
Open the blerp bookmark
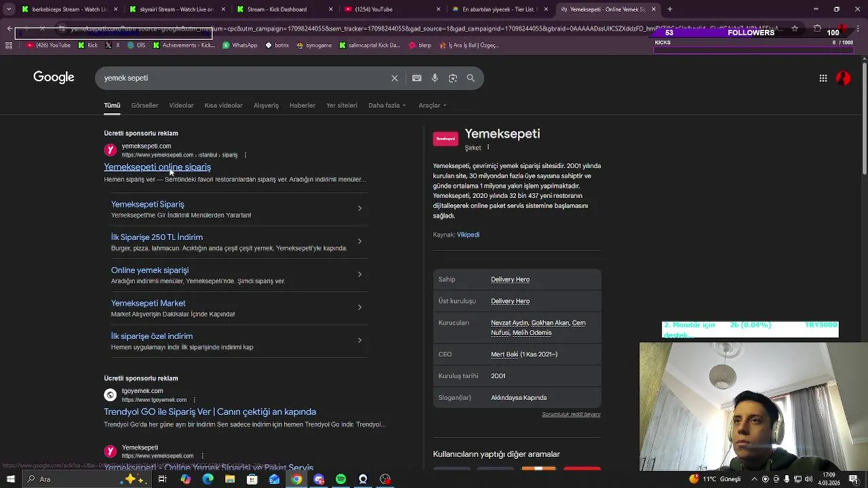tap(420, 45)
